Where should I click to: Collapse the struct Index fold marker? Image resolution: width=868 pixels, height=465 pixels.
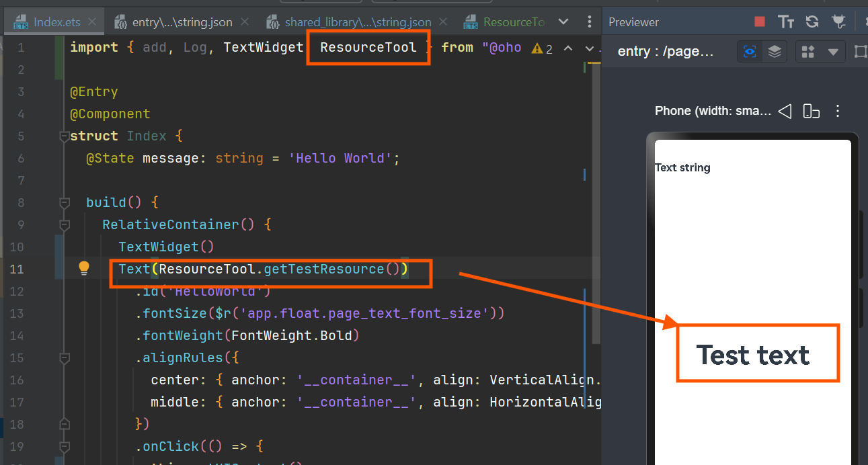coord(65,136)
